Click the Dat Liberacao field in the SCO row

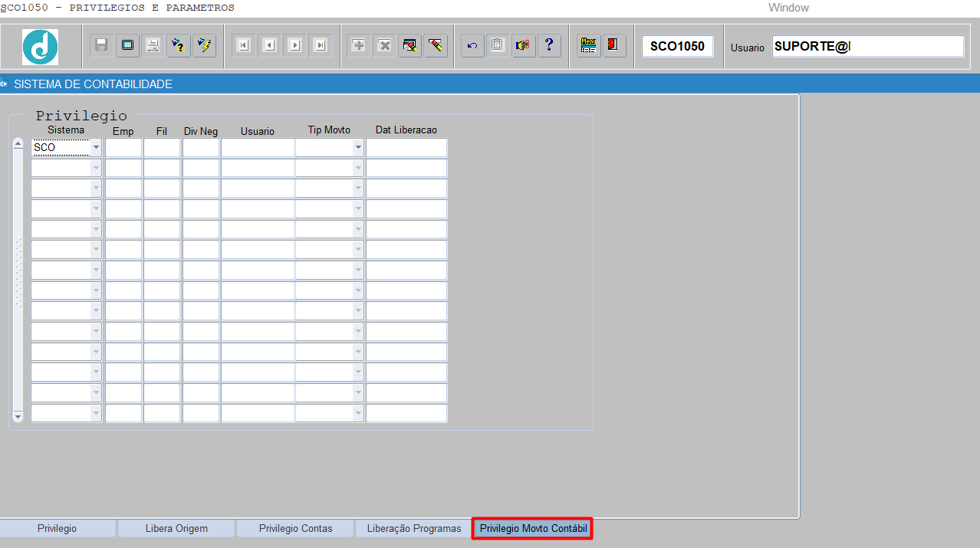coord(406,147)
